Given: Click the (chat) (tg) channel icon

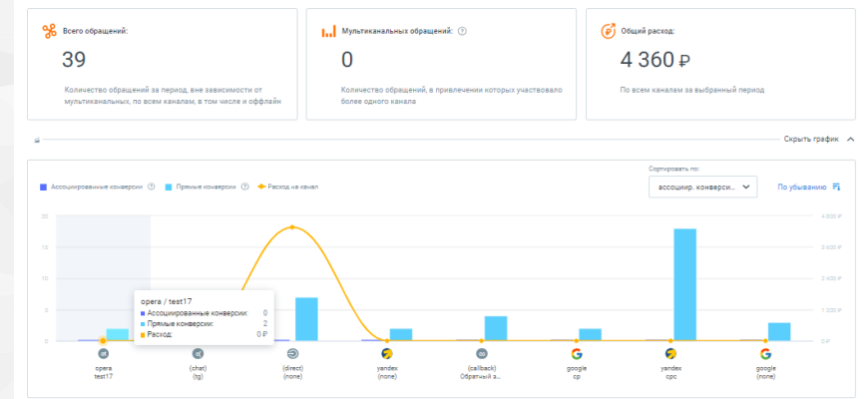Looking at the screenshot, I should click(x=198, y=353).
